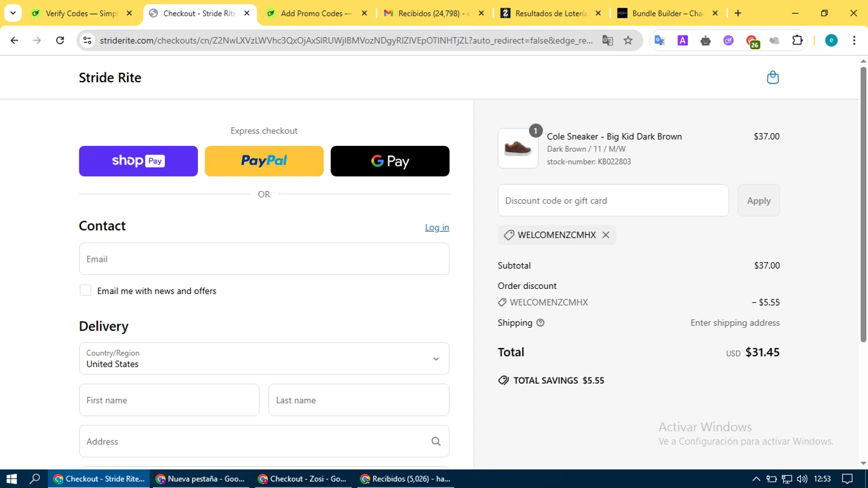Open the purple round extension icon
The width and height of the screenshot is (868, 488).
pyautogui.click(x=729, y=41)
